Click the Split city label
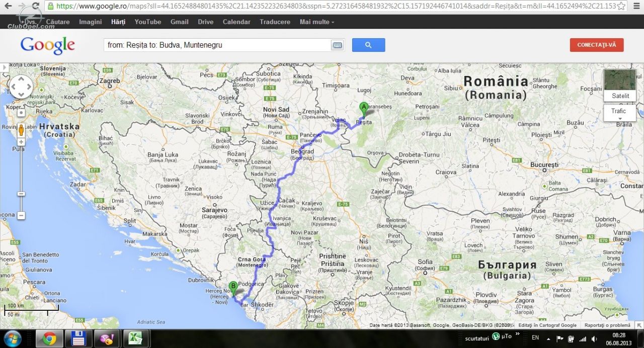Screen dimensions: 644x348 tap(129, 220)
